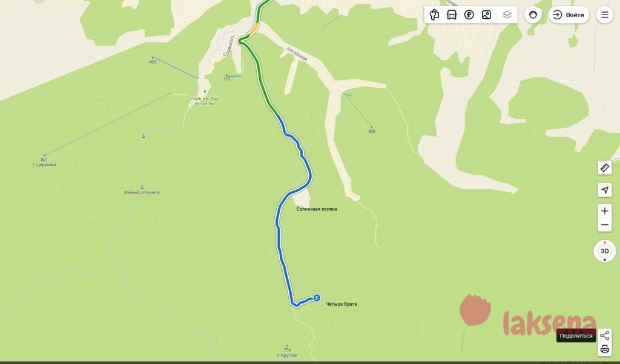Toggle the street panoramas layer icon
Viewport: 620px width, 364px height.
point(434,15)
